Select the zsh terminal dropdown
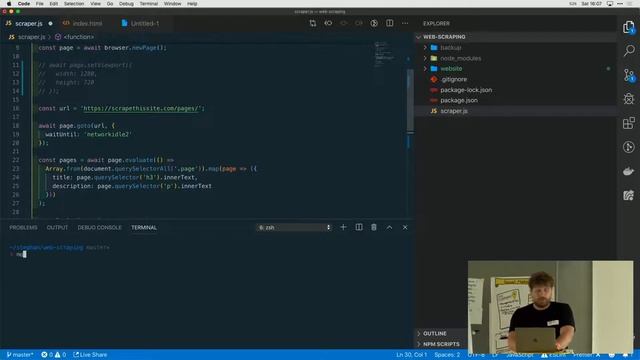This screenshot has height=360, width=640. coord(294,227)
